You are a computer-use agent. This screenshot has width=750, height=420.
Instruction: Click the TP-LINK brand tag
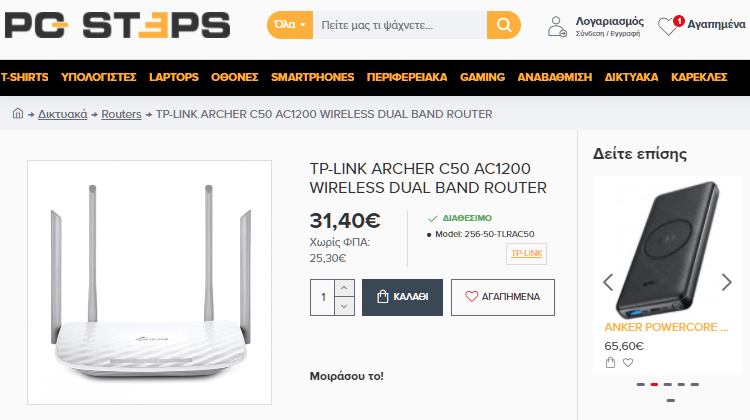click(526, 254)
